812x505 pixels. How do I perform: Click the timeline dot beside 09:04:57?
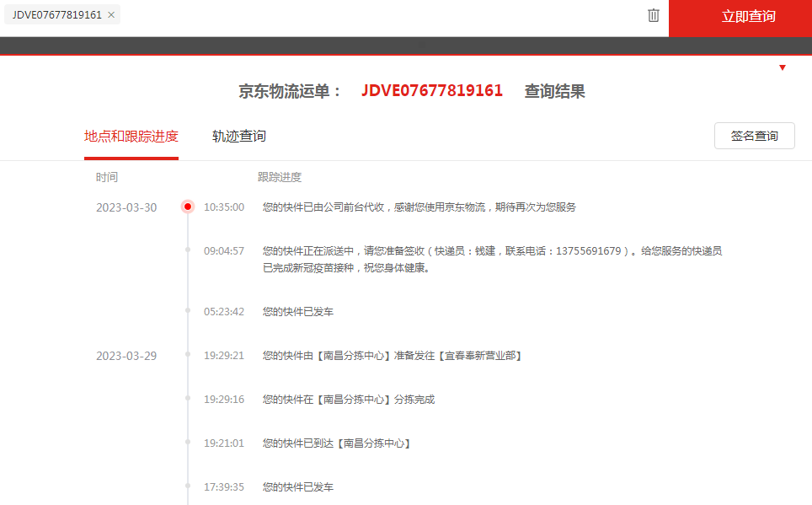[188, 250]
